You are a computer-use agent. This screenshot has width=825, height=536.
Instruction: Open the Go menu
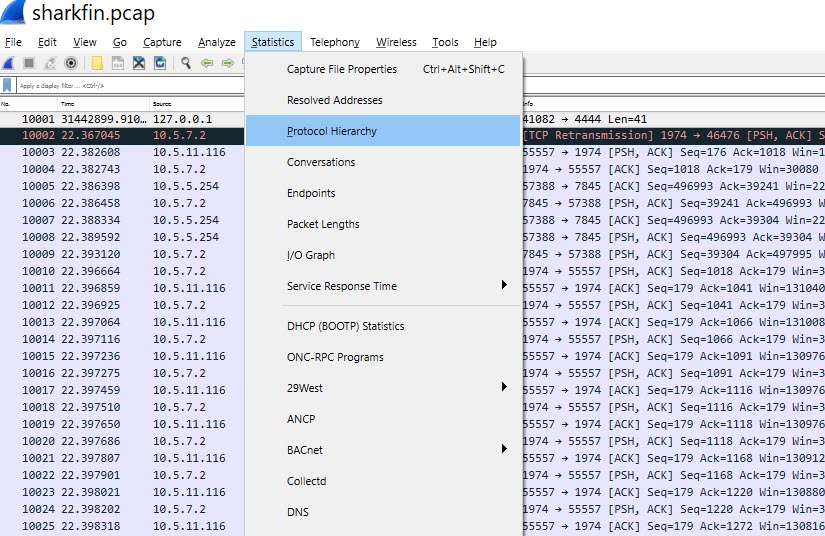point(119,42)
